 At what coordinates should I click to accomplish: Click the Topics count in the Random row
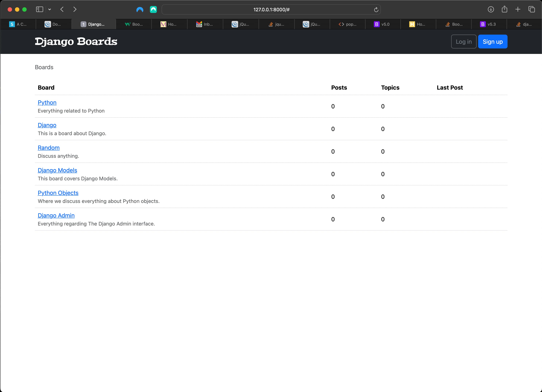383,152
